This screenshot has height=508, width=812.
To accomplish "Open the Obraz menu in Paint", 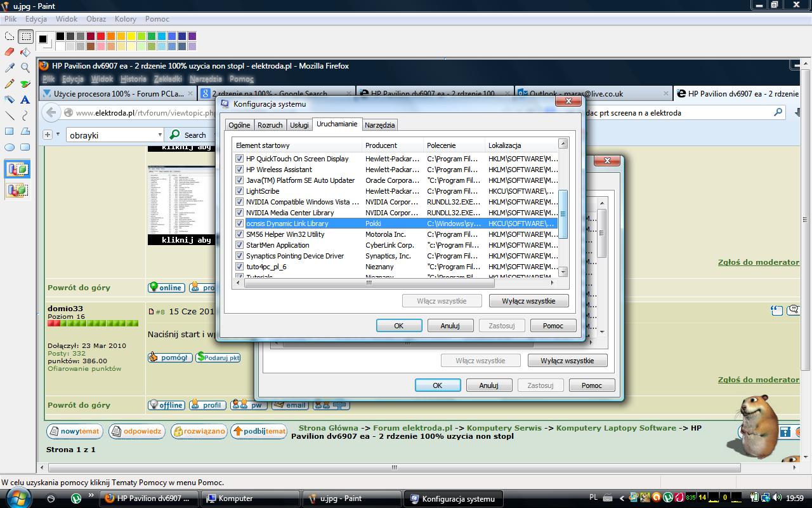I will pyautogui.click(x=96, y=19).
